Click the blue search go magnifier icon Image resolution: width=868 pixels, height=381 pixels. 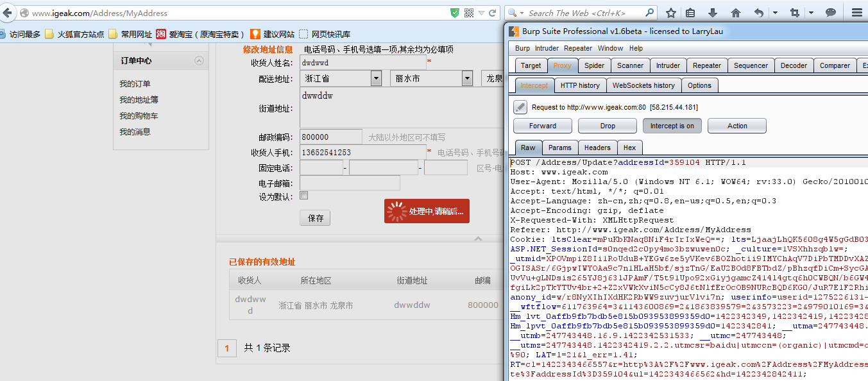(x=650, y=13)
